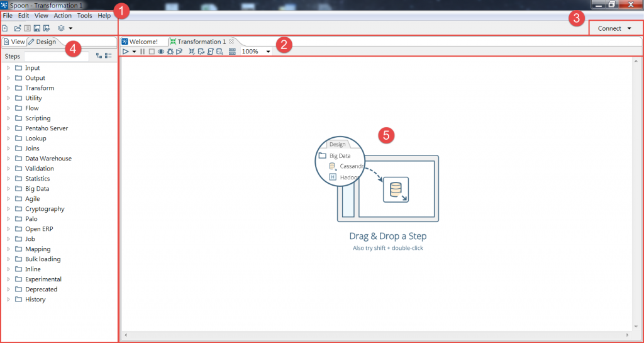Click the Perspective layers icon

61,28
